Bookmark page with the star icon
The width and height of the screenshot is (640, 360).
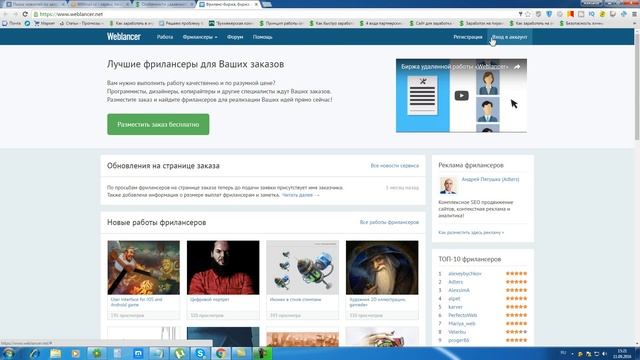pyautogui.click(x=528, y=14)
